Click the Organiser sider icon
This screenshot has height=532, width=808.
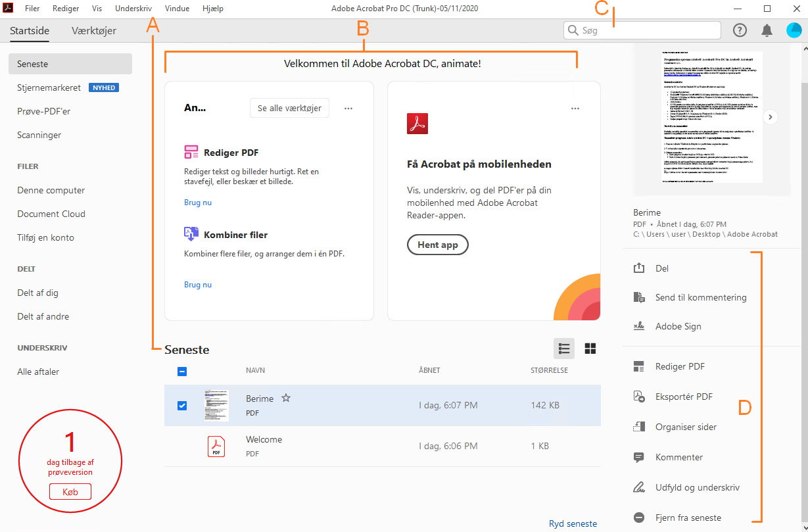click(639, 427)
